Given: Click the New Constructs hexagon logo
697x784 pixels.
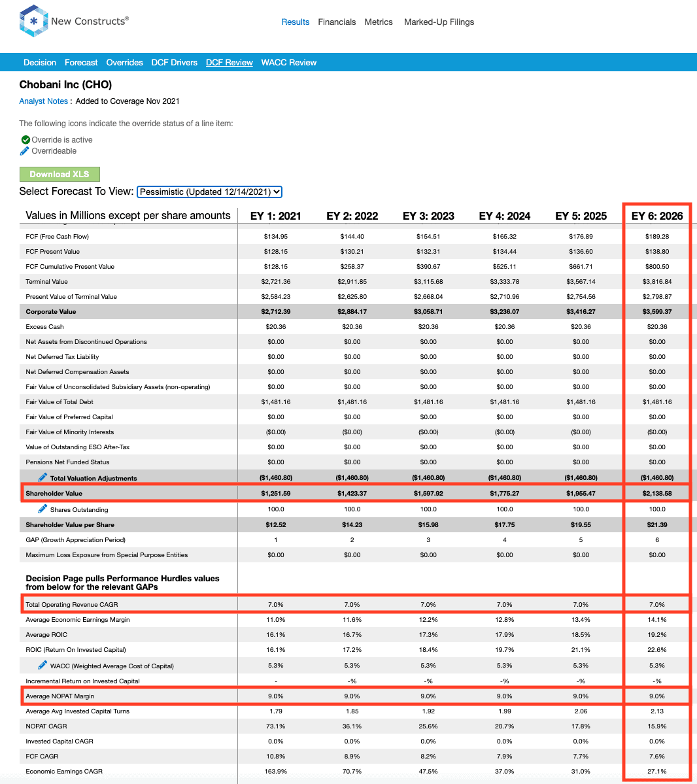Looking at the screenshot, I should point(33,21).
